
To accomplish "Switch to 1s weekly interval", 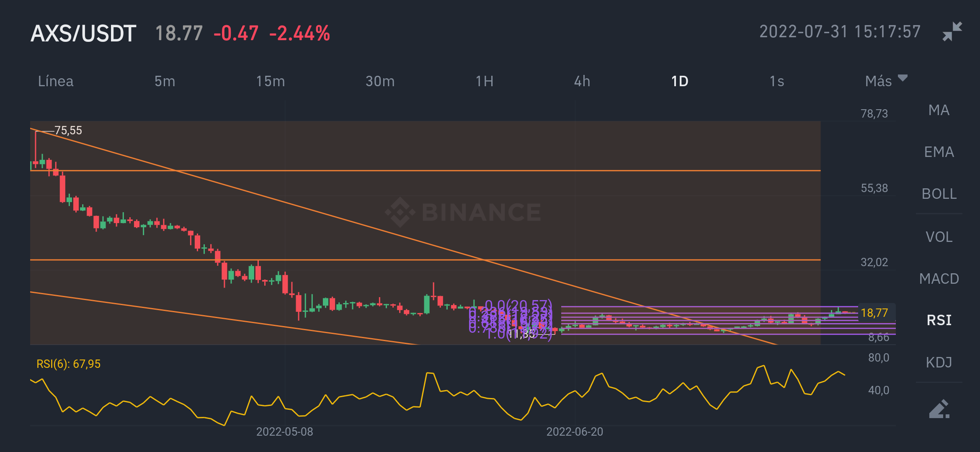I will [777, 81].
